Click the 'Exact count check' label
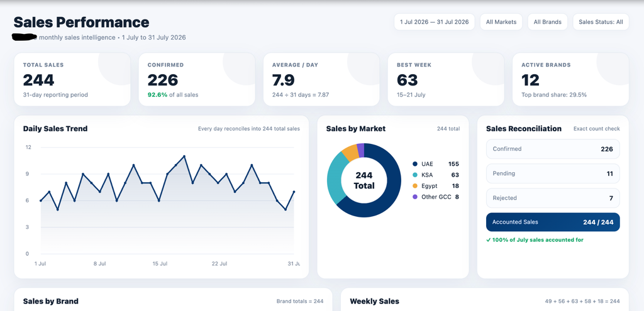 click(597, 129)
